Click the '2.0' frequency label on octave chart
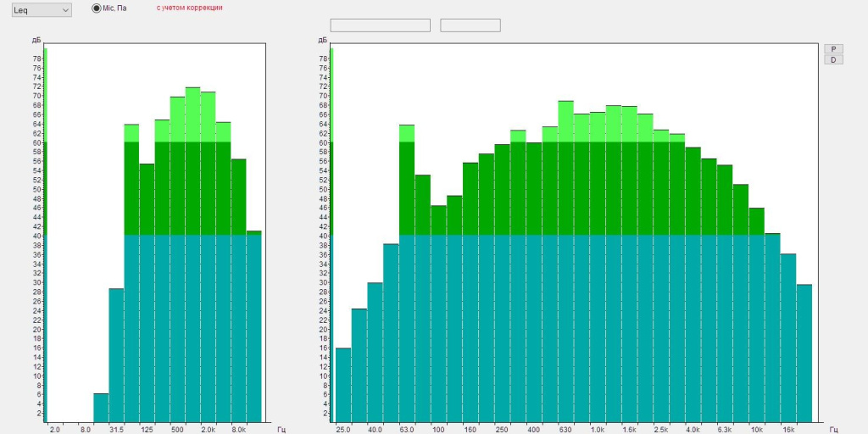This screenshot has width=868, height=434. click(x=54, y=430)
